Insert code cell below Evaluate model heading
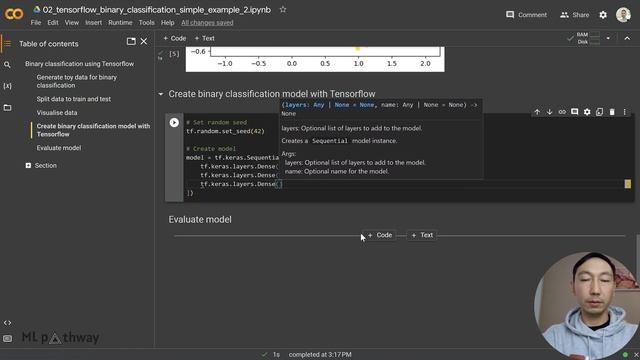Screen dimensions: 640x360 pyautogui.click(x=380, y=235)
